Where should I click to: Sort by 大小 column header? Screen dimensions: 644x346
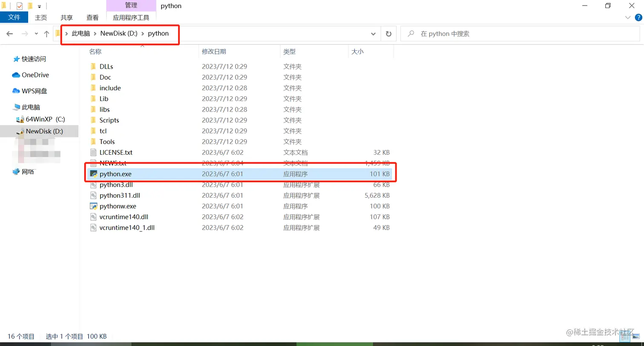(x=357, y=52)
